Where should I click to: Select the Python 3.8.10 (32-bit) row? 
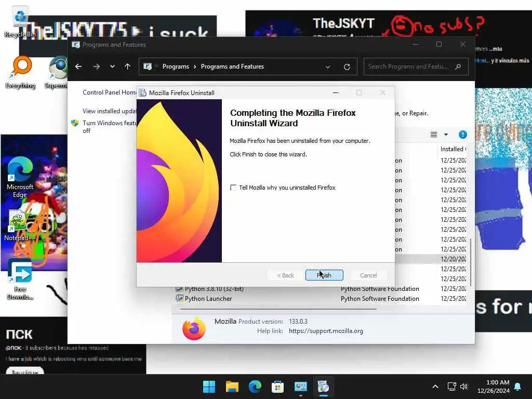321,289
